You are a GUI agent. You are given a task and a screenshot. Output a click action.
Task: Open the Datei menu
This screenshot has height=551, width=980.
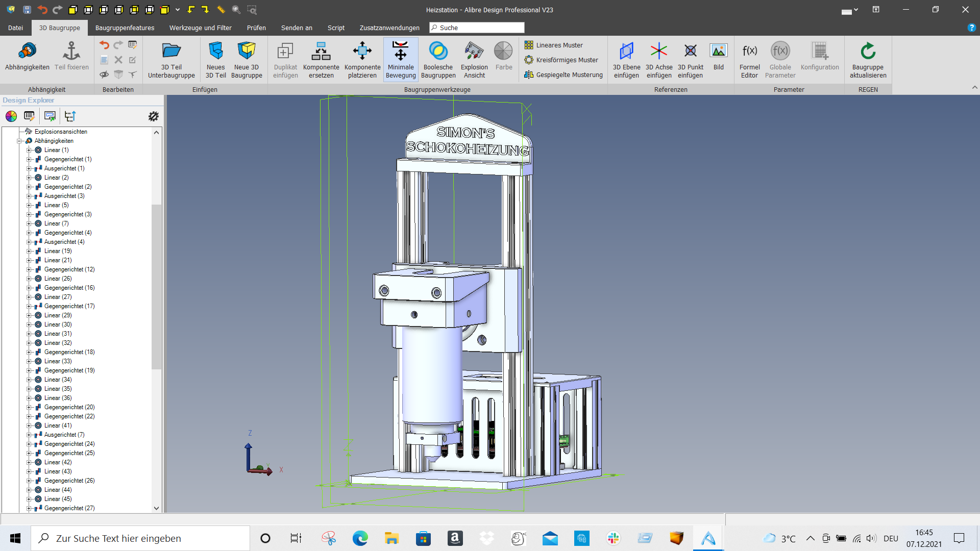pos(15,28)
